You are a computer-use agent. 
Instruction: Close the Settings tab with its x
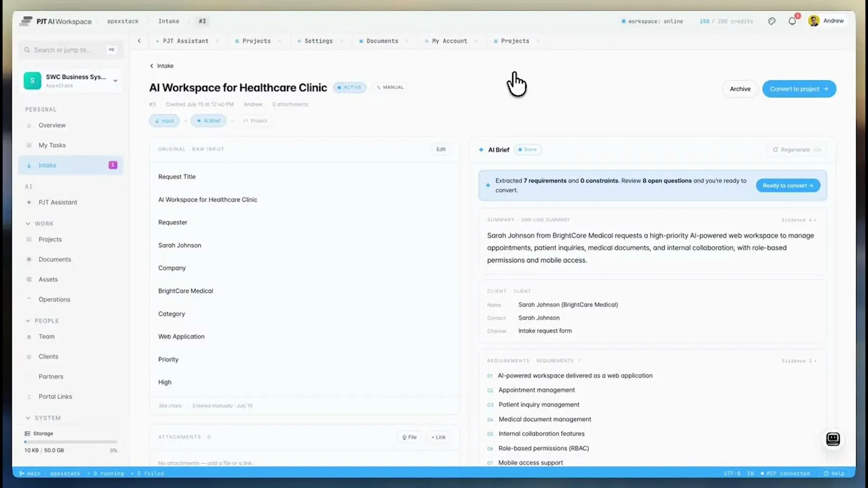click(341, 41)
